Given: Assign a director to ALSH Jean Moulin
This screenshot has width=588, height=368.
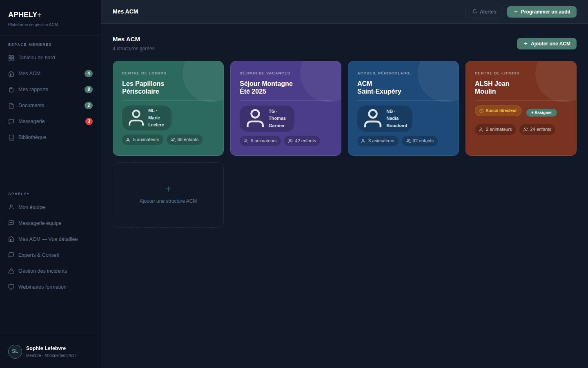Looking at the screenshot, I should 541,112.
